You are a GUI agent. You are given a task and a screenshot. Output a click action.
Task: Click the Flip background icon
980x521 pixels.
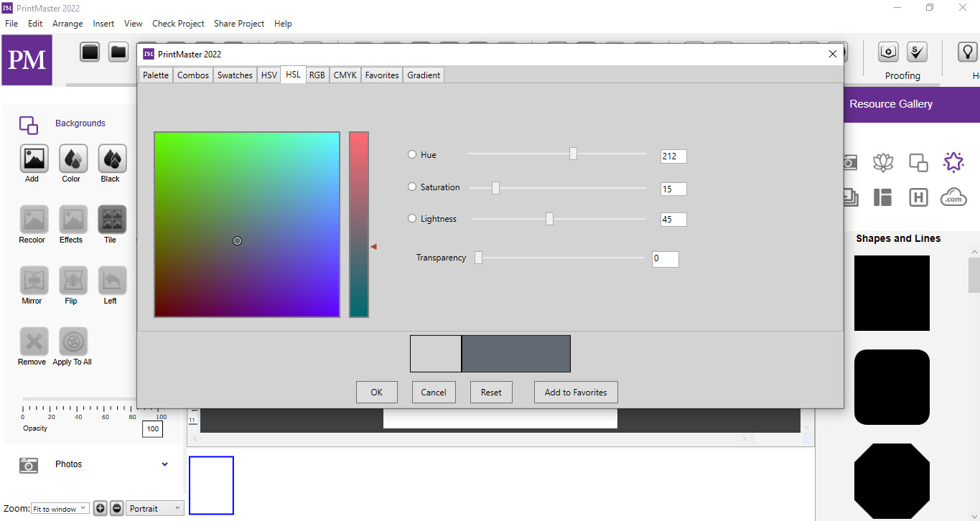[x=73, y=281]
